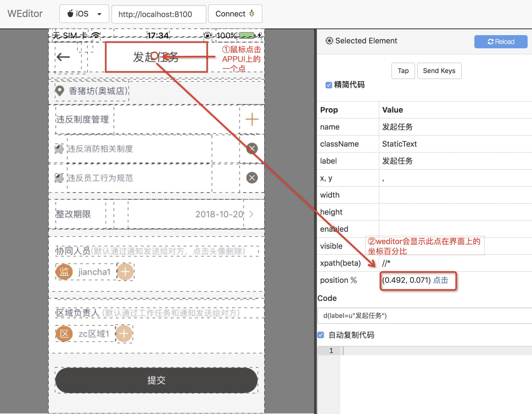Screen dimensions: 532x414
Task: Remove 违反员工行为规范 with X icon
Action: point(252,178)
